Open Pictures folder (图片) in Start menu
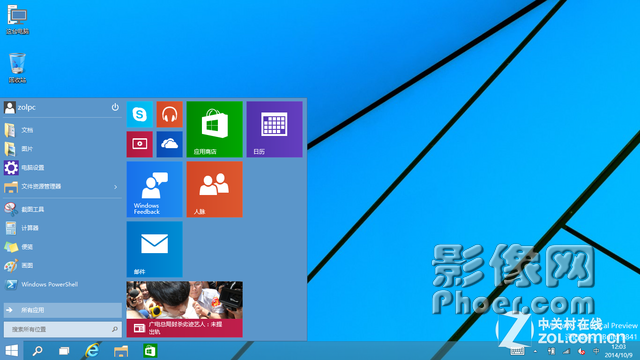 click(62, 149)
